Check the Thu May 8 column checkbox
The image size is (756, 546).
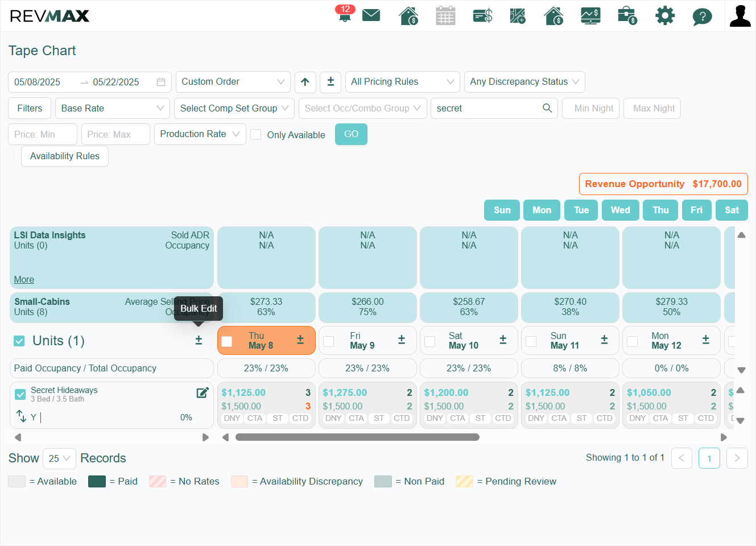pyautogui.click(x=227, y=341)
